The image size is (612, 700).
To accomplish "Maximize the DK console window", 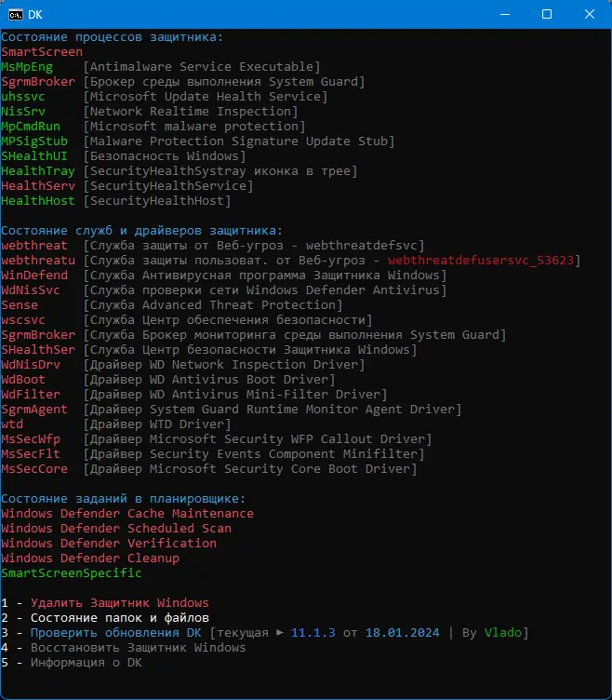I will [x=547, y=14].
